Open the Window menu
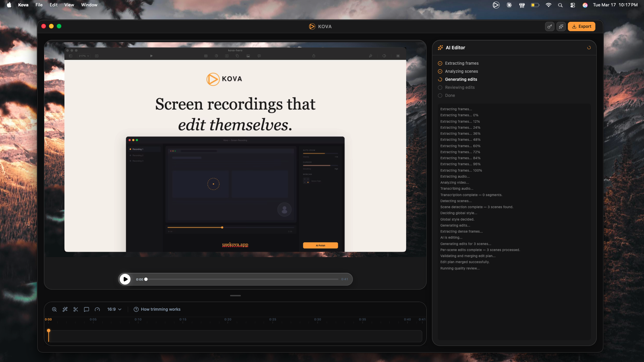 click(x=89, y=5)
